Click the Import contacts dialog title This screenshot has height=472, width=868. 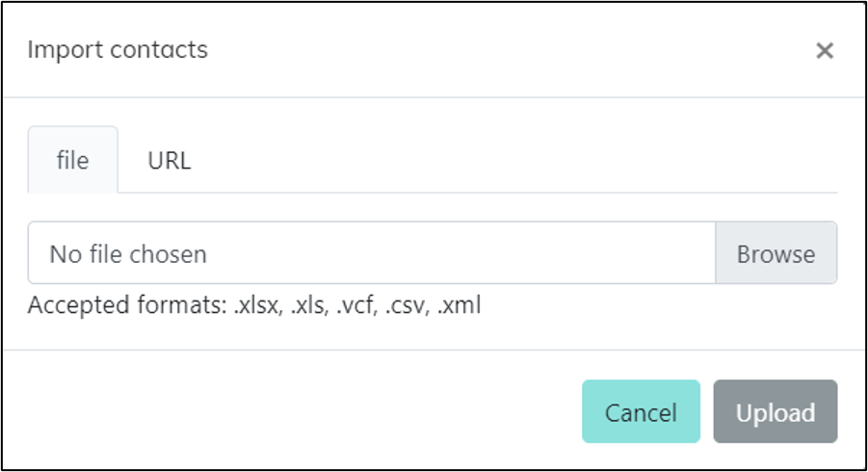118,50
